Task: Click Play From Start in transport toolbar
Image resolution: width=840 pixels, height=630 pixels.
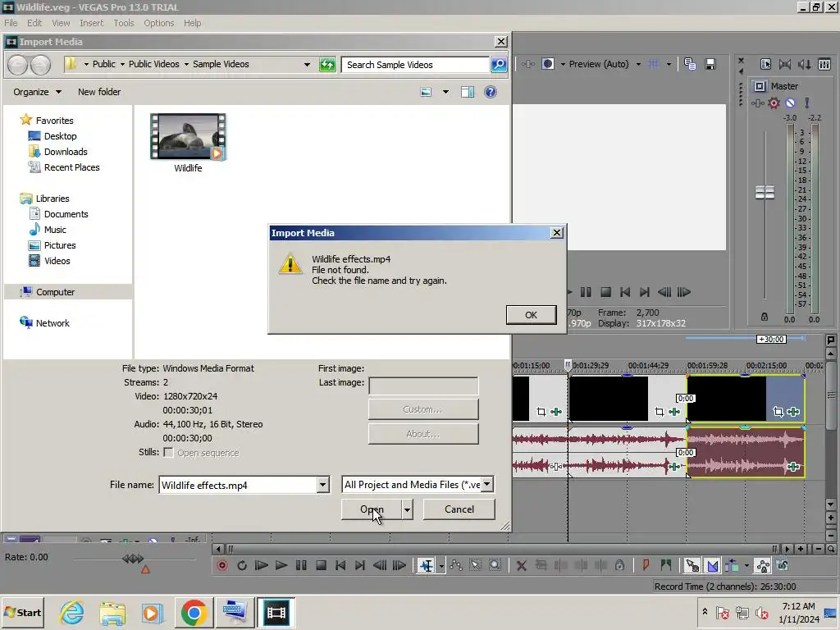Action: [262, 565]
